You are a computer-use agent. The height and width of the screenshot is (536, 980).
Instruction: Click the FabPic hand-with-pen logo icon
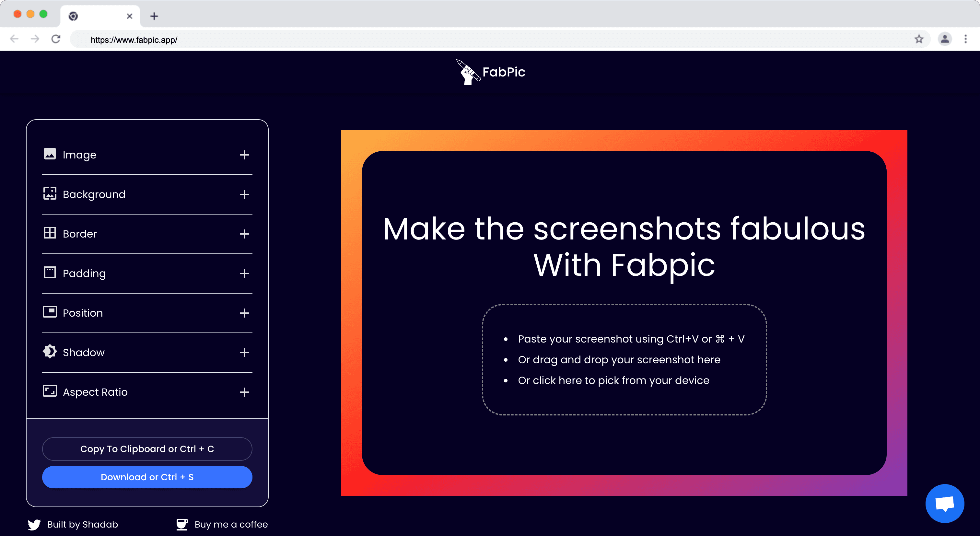(468, 72)
